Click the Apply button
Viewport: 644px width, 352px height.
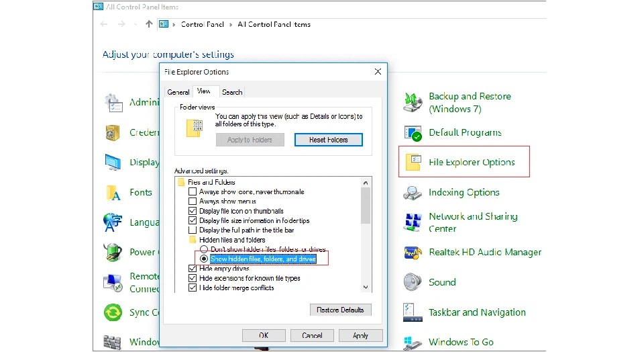(361, 336)
